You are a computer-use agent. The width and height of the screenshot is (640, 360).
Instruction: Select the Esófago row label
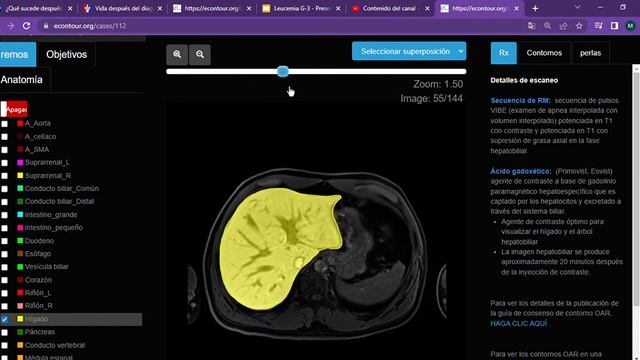click(38, 254)
